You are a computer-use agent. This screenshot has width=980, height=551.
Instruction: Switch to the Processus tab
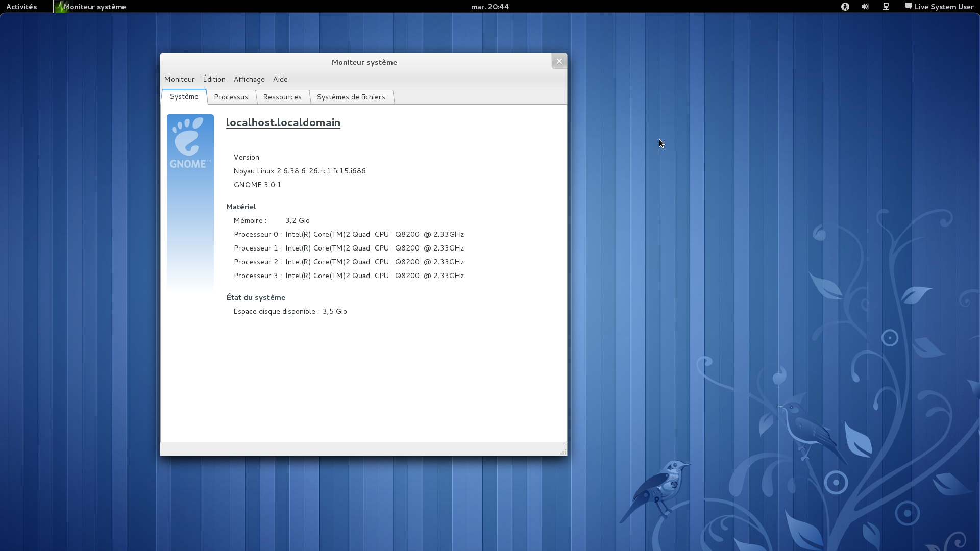[x=231, y=97]
